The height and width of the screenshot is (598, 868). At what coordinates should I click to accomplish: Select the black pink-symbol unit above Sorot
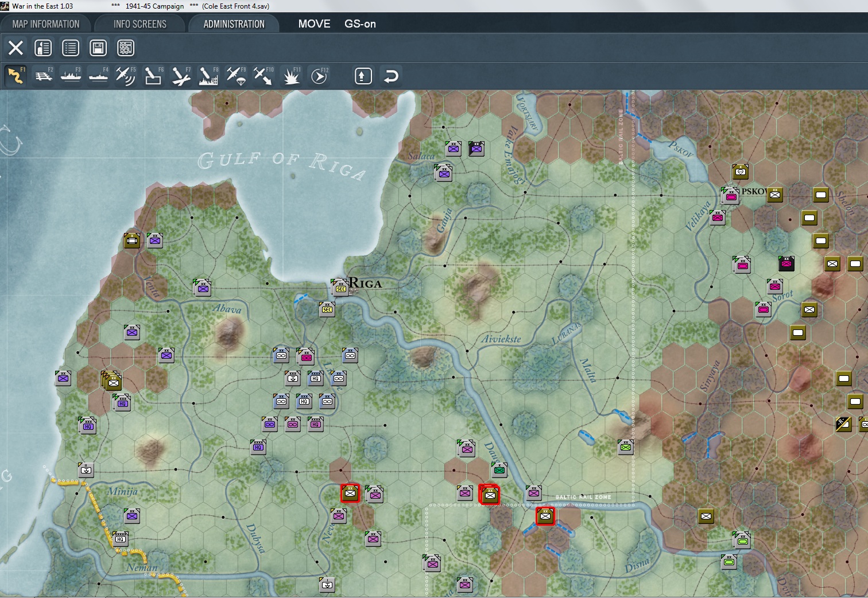pos(786,263)
